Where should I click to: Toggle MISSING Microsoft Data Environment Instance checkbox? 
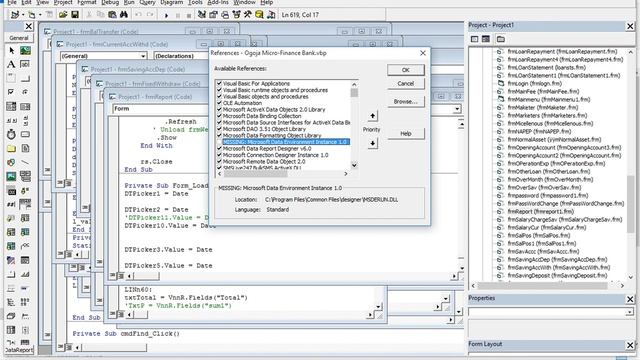pyautogui.click(x=219, y=142)
